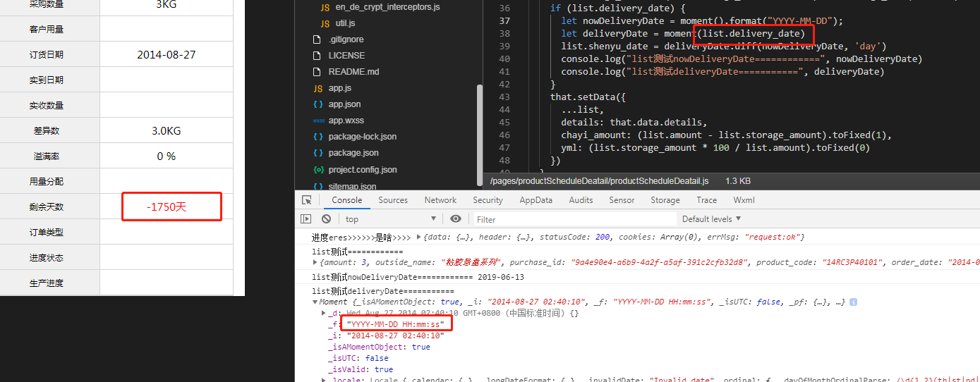Screen dimensions: 980x382
Task: Open README.md in file tree
Action: (353, 72)
